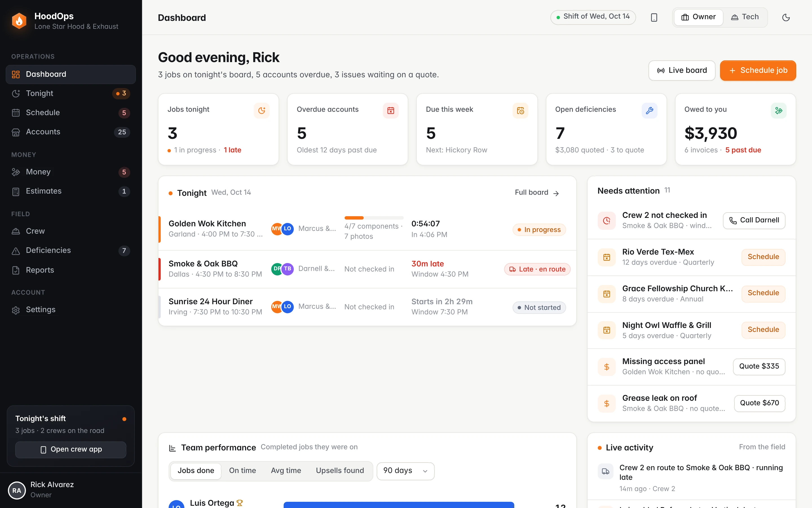Screen dimensions: 812x508
Task: Open the Smoke & Oak BBQ job row
Action: pyautogui.click(x=367, y=269)
